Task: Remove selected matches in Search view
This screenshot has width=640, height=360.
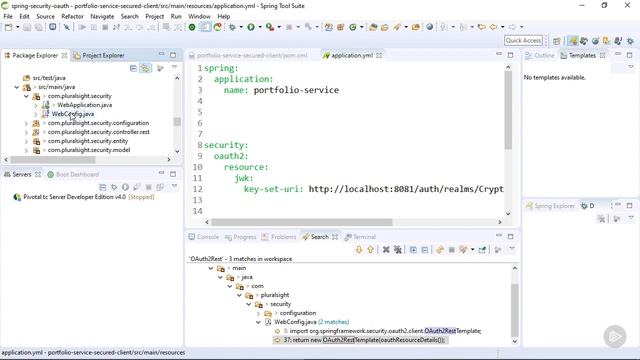Action: (x=386, y=249)
